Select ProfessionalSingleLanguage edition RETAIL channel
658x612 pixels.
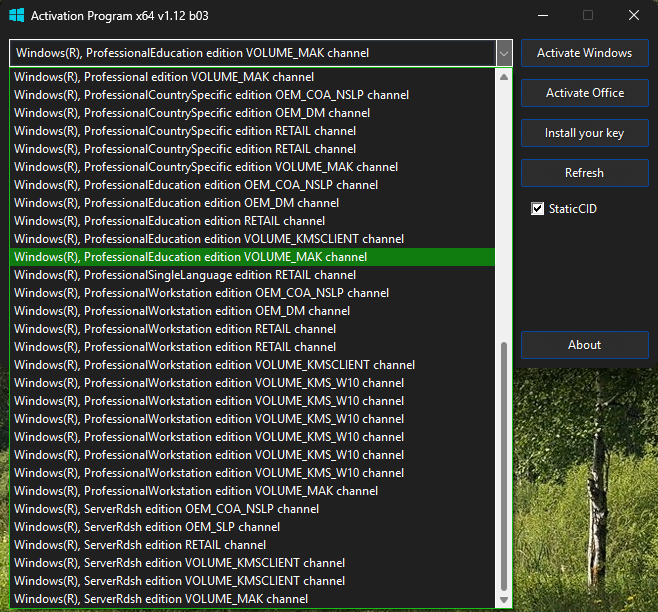coord(252,275)
